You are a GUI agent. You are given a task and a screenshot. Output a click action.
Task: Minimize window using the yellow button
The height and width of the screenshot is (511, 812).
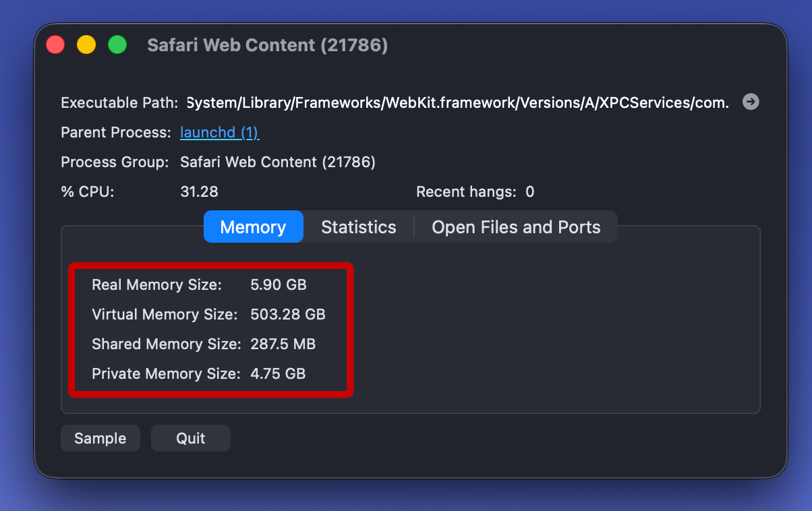point(86,45)
